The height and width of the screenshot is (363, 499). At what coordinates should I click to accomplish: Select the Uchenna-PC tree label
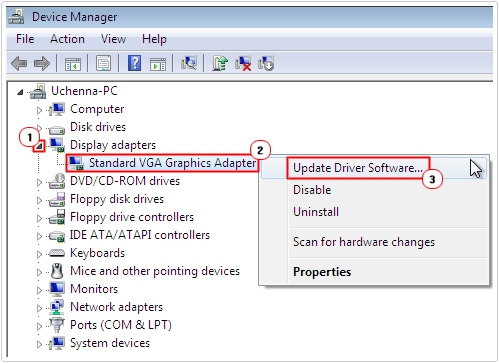pyautogui.click(x=84, y=91)
